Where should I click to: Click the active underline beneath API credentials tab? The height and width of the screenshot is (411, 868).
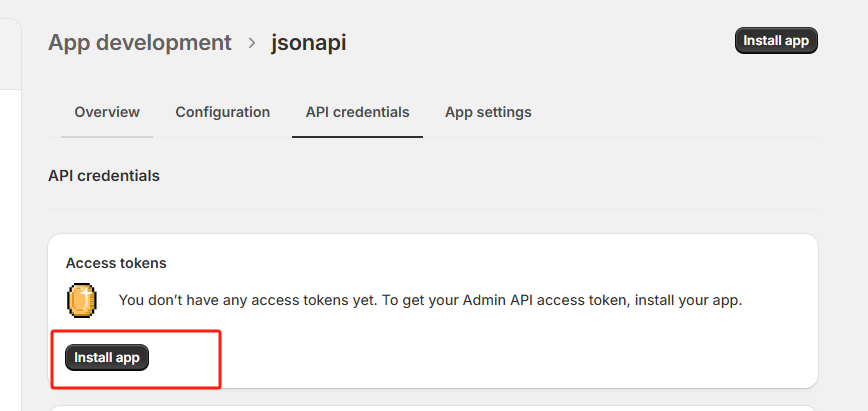point(357,136)
